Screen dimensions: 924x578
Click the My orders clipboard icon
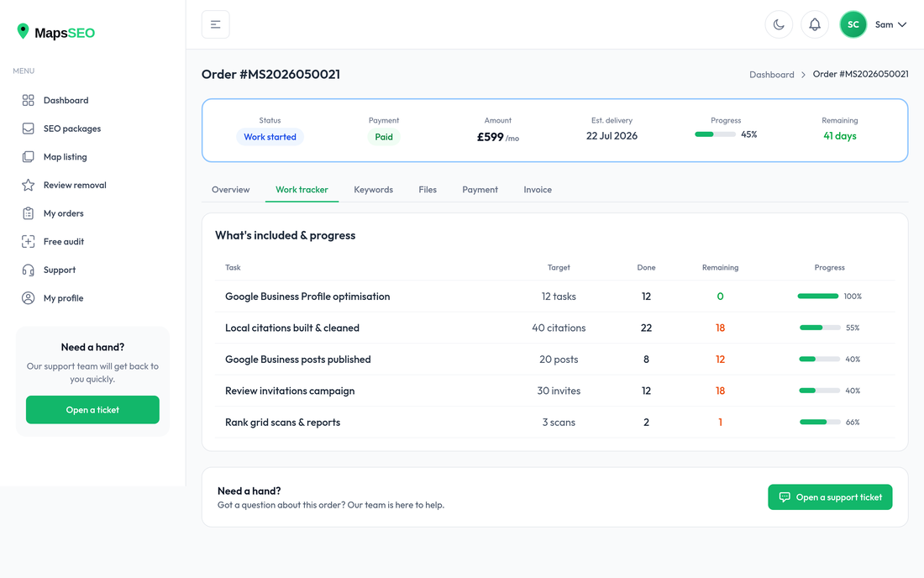[28, 213]
